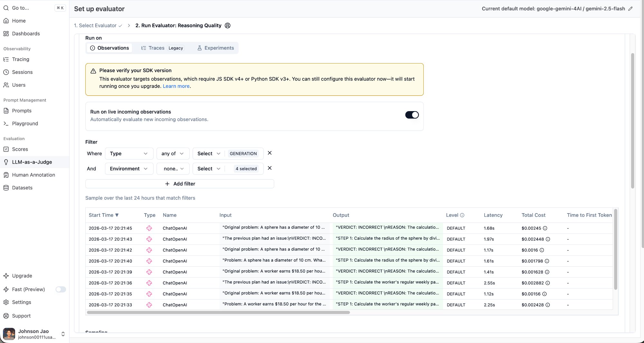Click the Go to... search field
This screenshot has width=644, height=343.
[x=20, y=8]
